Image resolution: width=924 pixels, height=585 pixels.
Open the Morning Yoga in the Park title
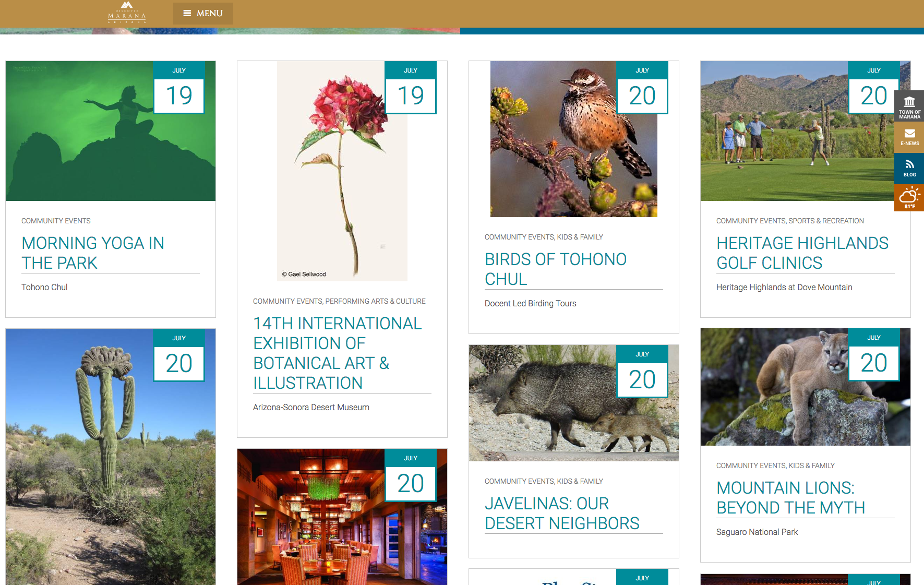93,253
